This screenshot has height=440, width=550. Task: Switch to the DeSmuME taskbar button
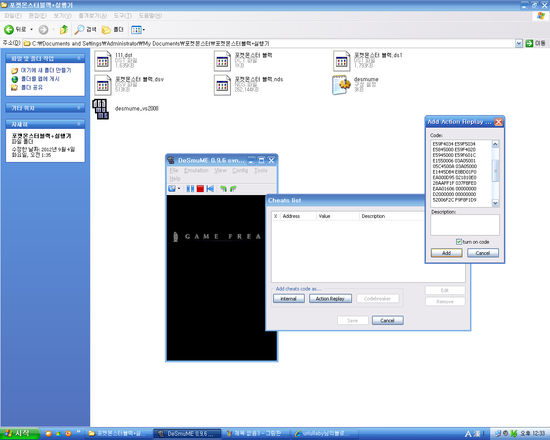pos(187,434)
